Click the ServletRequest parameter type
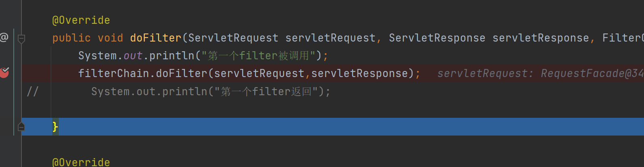644x167 pixels. (x=233, y=38)
